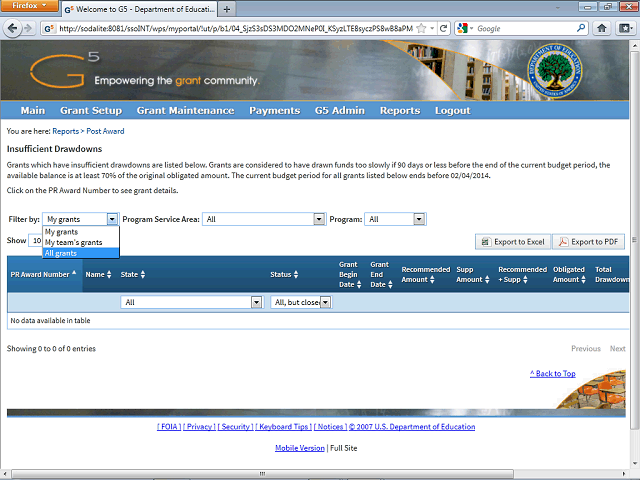This screenshot has height=480, width=640.
Task: Click the Next pagination link
Action: tap(618, 349)
